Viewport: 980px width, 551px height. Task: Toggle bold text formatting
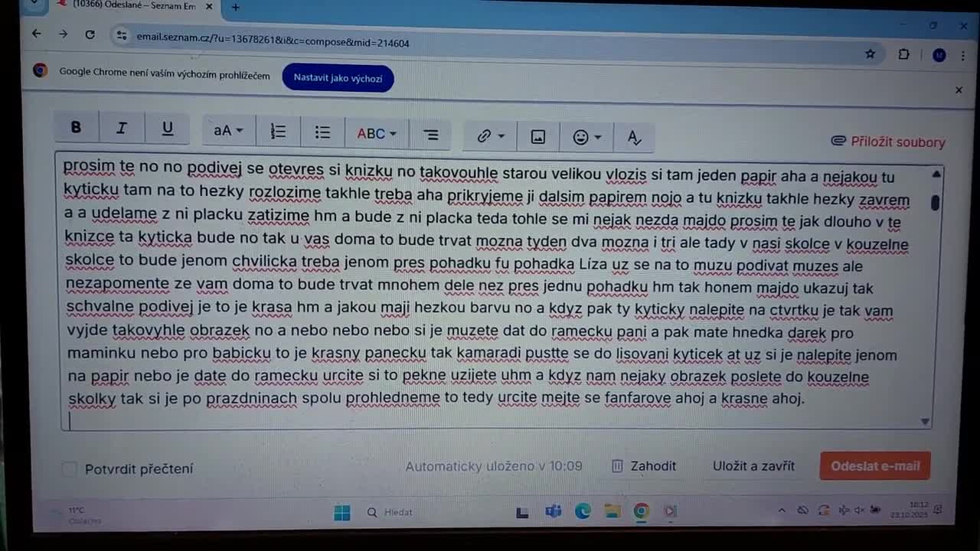[76, 128]
